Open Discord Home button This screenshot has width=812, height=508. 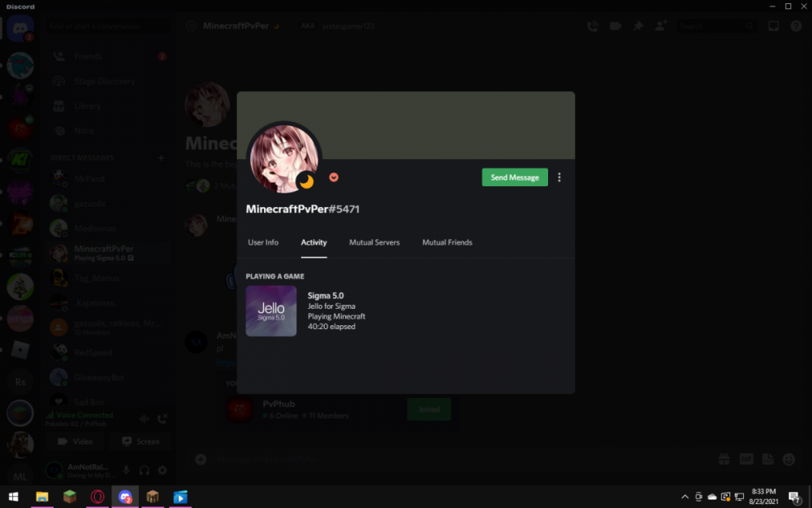(x=20, y=28)
